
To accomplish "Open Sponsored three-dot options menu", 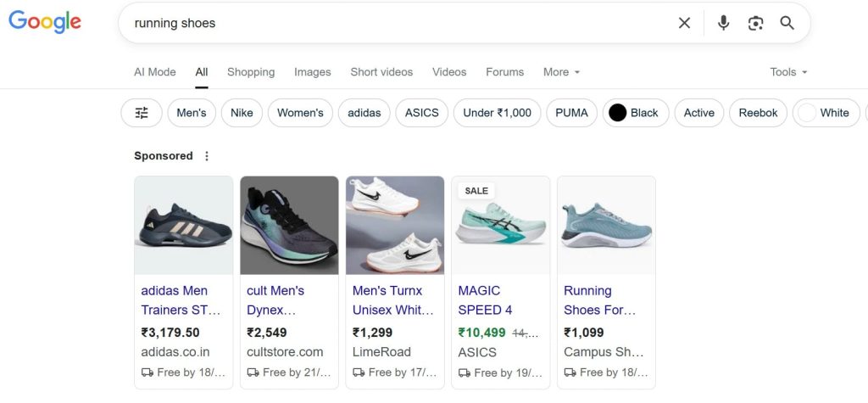I will pos(207,156).
